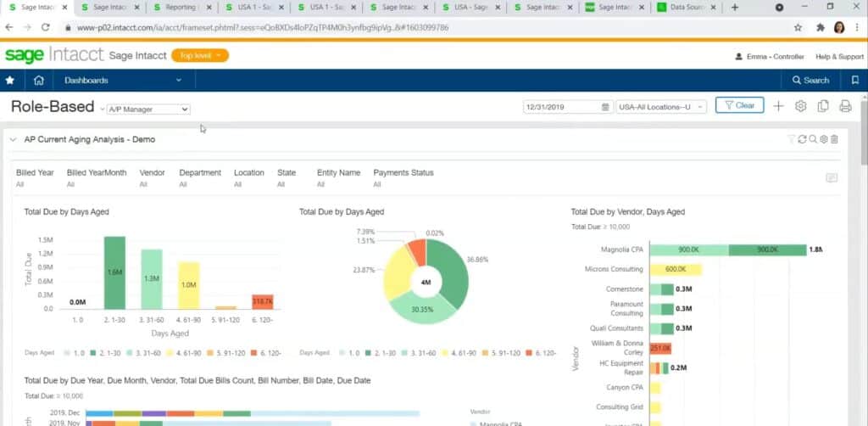
Task: Open Chrome profile avatar
Action: (839, 27)
